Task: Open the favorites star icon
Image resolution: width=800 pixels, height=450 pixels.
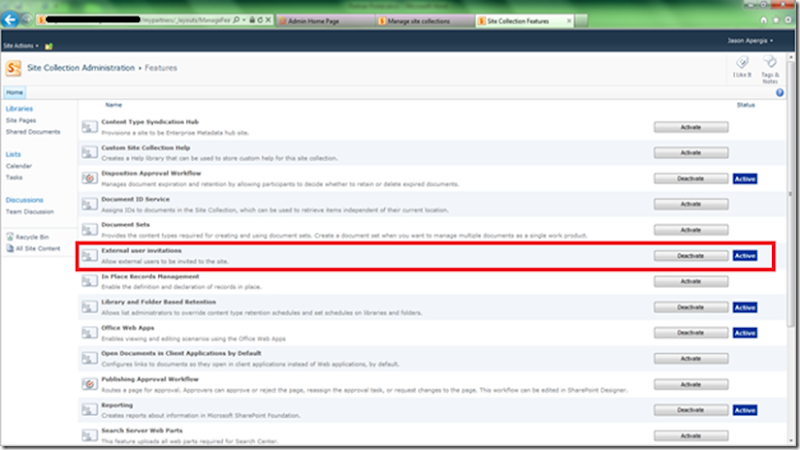Action: (776, 20)
